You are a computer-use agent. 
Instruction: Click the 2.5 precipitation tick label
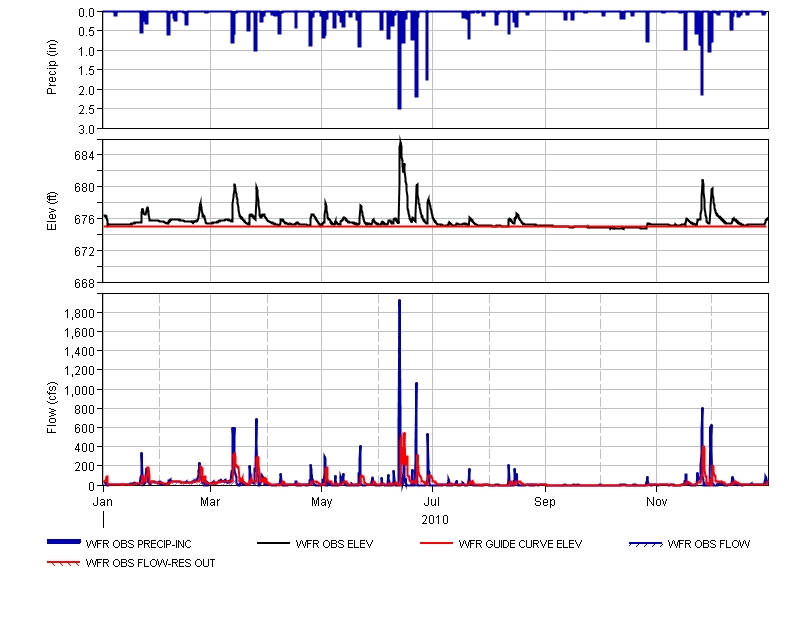86,110
